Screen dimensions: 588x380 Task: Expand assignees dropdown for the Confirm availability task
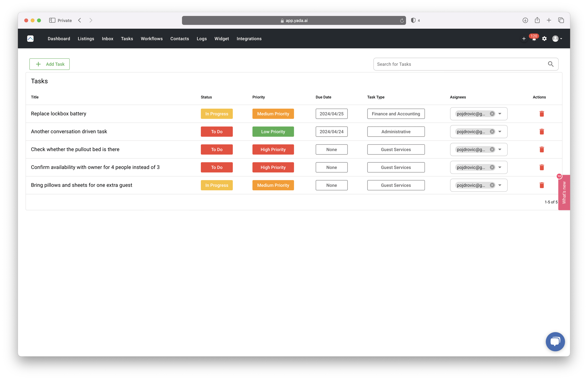500,167
